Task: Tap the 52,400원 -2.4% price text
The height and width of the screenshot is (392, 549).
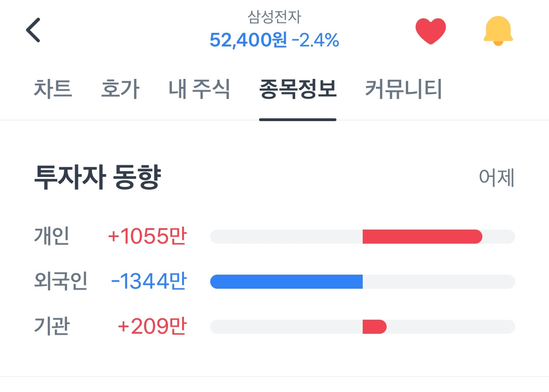Action: (274, 40)
